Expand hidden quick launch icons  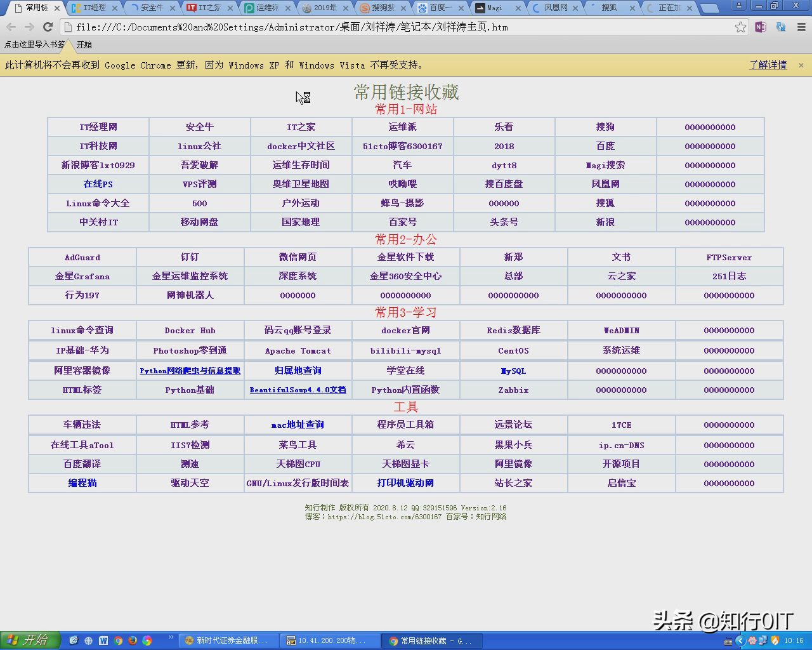pyautogui.click(x=171, y=637)
